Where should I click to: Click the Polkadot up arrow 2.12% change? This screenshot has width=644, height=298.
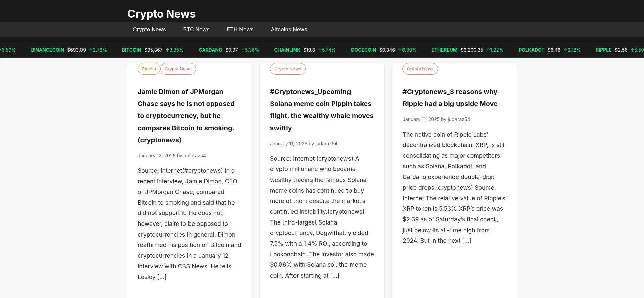click(572, 50)
